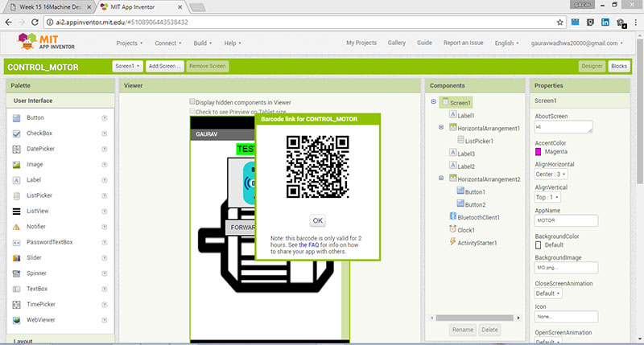This screenshot has width=644, height=345.
Task: Toggle Display hidden components in Viewer
Action: (192, 101)
